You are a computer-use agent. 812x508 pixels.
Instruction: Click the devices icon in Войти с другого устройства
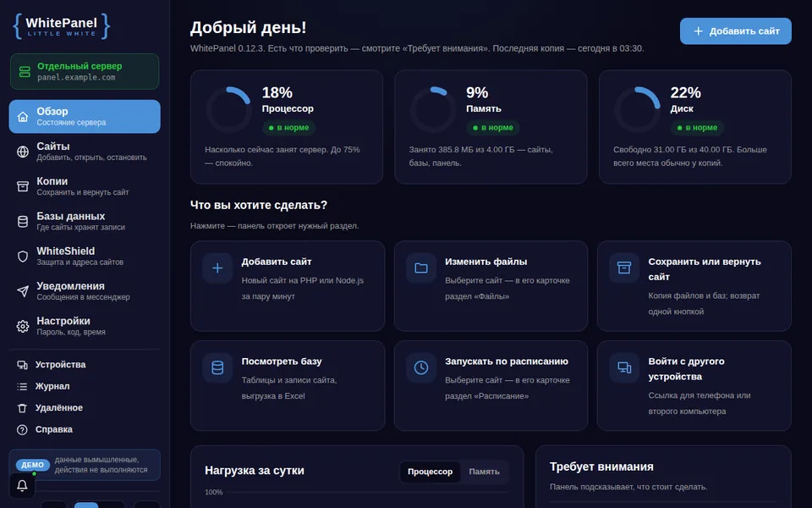point(624,367)
